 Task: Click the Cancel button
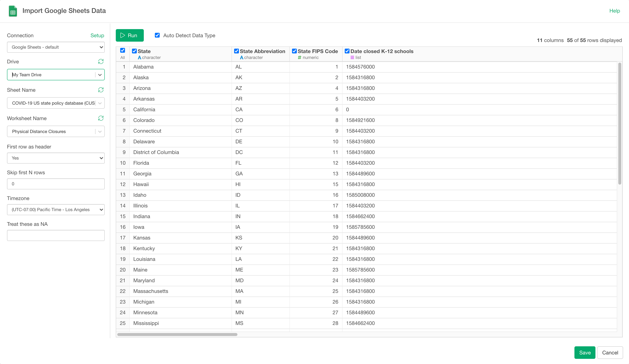click(x=610, y=353)
